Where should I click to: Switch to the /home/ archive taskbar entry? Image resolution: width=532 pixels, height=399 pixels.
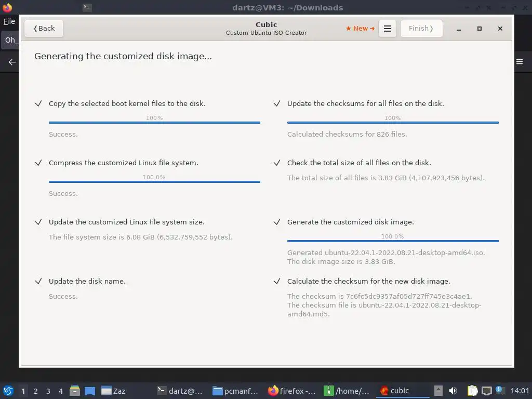point(347,391)
